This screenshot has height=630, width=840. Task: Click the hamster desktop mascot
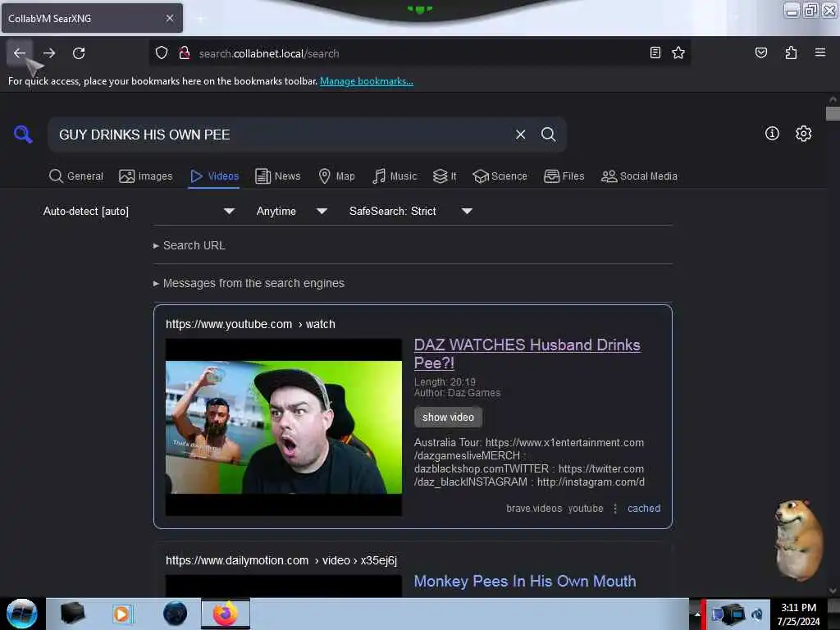click(797, 540)
